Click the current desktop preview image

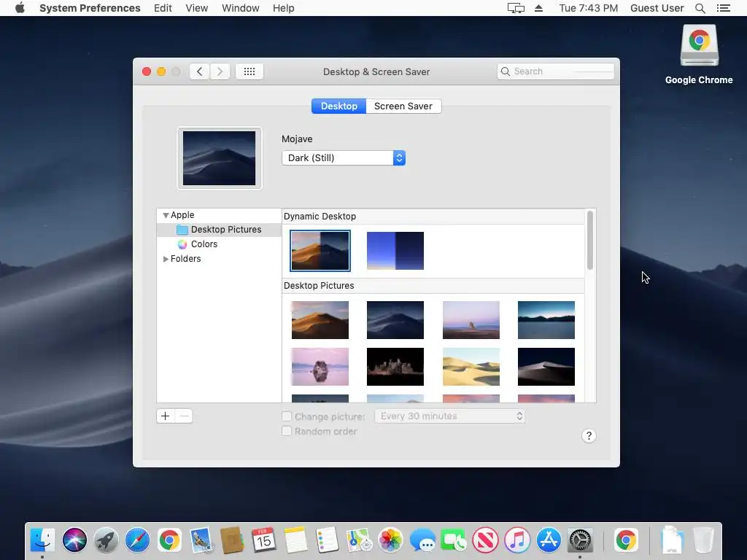[219, 158]
